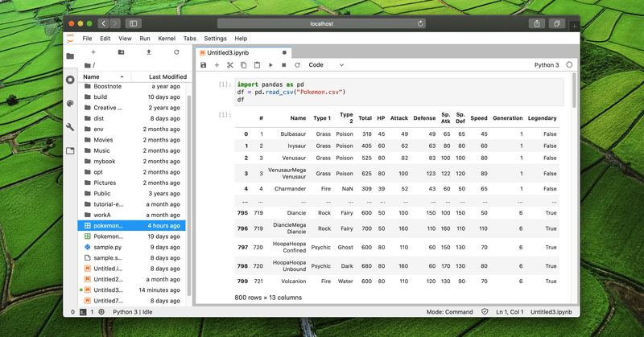Open the cell type dropdown showing Code

coord(326,65)
